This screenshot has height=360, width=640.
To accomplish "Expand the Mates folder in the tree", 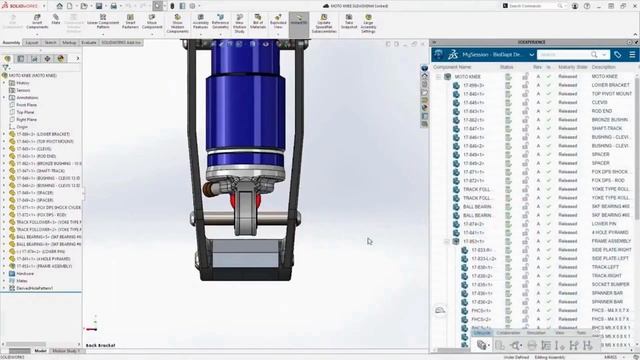I will (x=4, y=281).
